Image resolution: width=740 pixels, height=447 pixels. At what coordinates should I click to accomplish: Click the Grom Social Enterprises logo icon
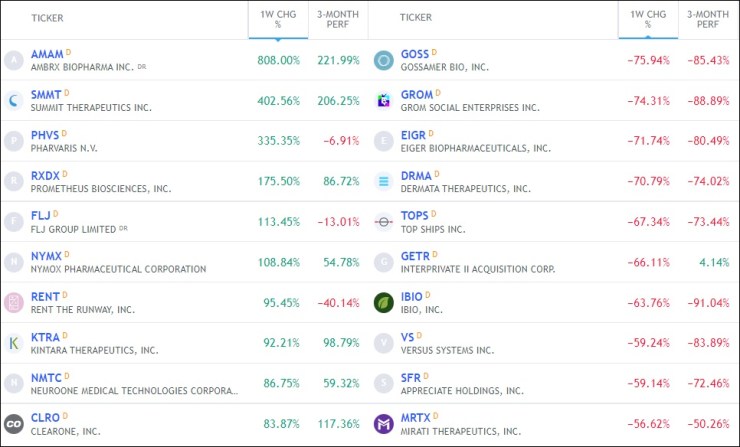[x=383, y=101]
